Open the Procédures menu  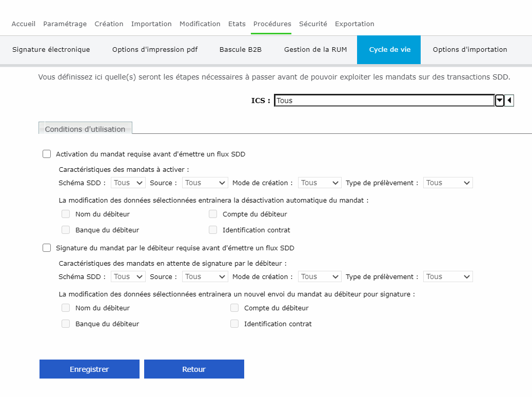(x=272, y=24)
